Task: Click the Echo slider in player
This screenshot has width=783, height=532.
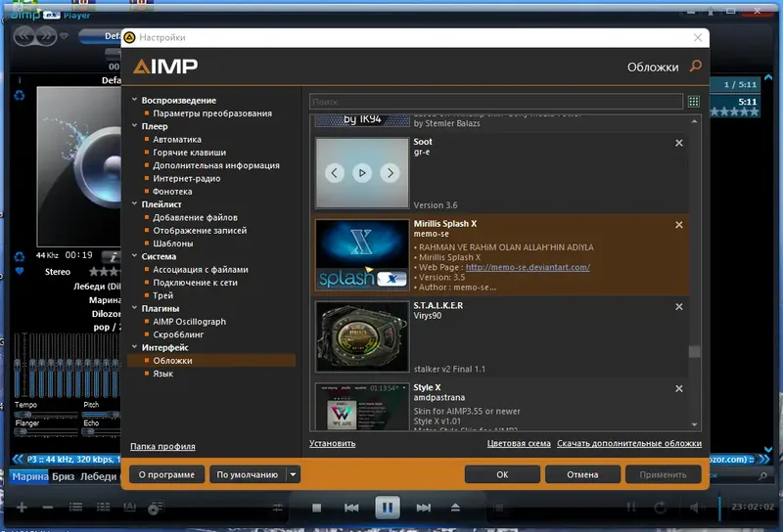Action: 102,432
